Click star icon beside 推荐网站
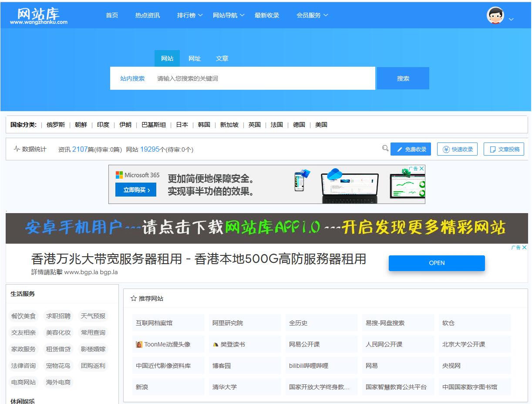532x404 pixels. (134, 299)
